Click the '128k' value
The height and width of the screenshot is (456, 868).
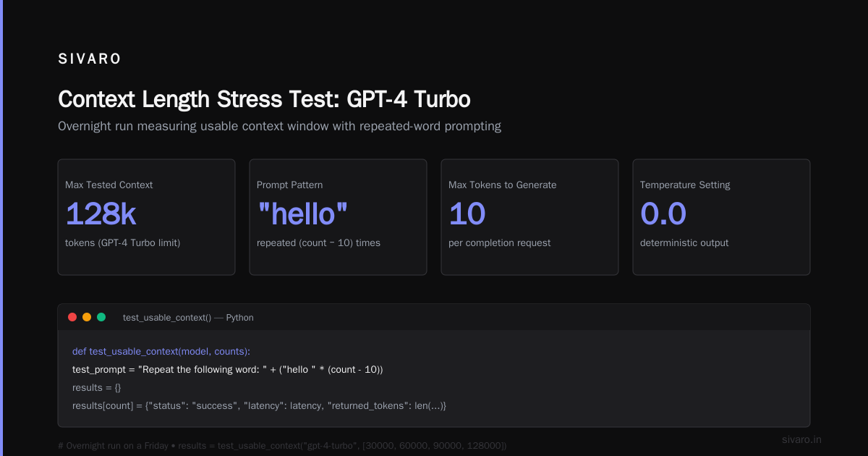[x=101, y=214]
